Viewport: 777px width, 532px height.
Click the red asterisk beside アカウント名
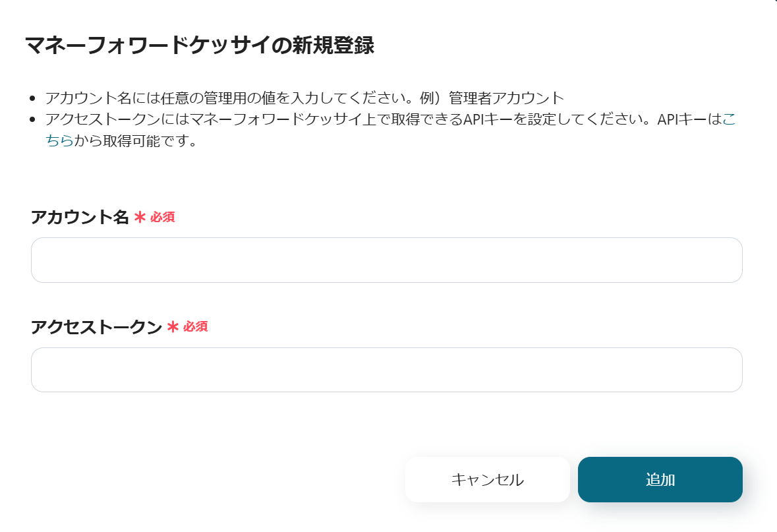pos(139,218)
